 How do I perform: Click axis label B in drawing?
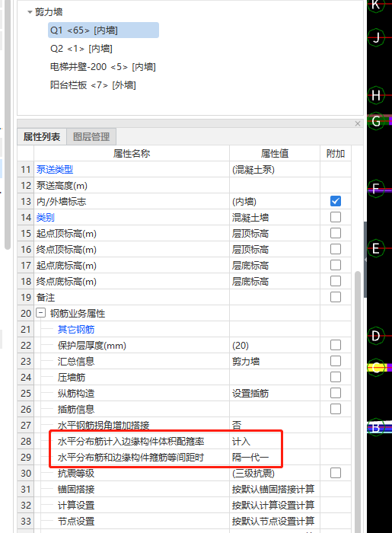pyautogui.click(x=376, y=427)
